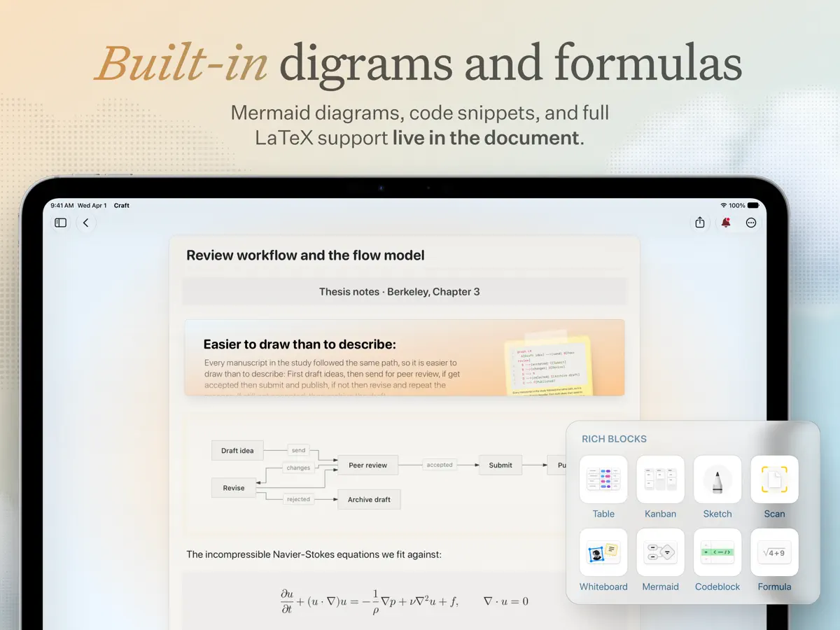Tap the Wi-Fi status icon
This screenshot has width=840, height=630.
[x=723, y=205]
